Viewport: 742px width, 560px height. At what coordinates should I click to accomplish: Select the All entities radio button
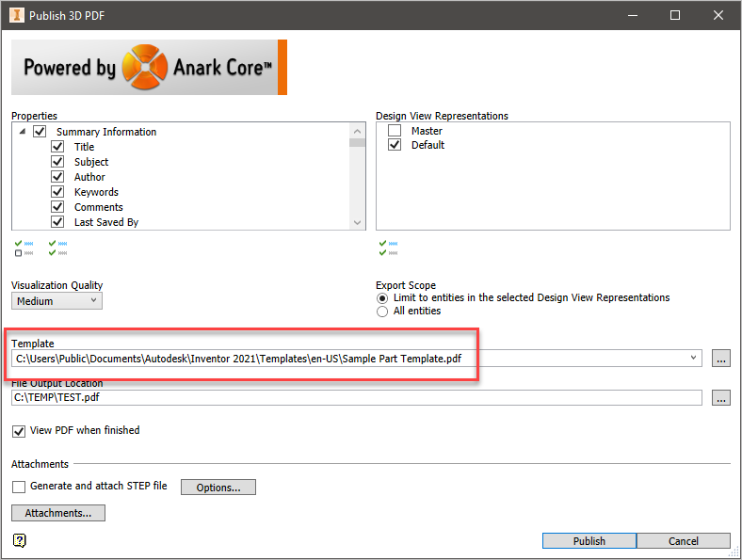(x=382, y=312)
